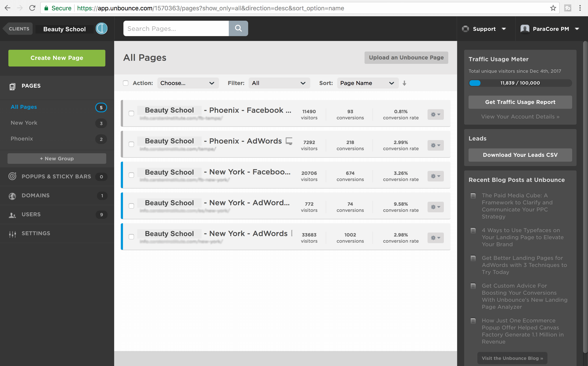Open the Filter All dropdown
This screenshot has width=588, height=366.
(279, 83)
